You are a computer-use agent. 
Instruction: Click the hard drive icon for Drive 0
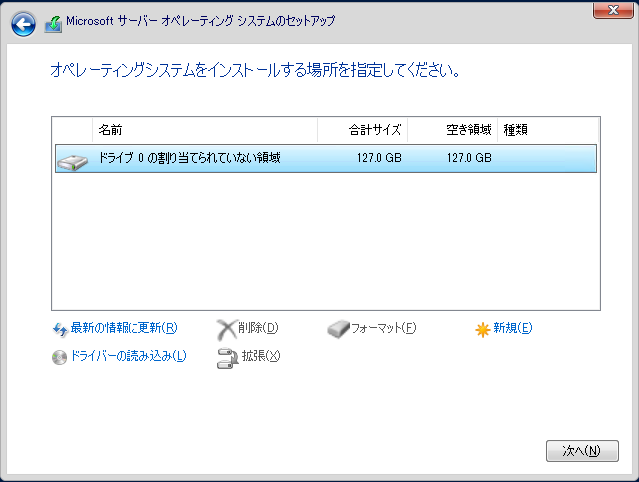point(73,163)
